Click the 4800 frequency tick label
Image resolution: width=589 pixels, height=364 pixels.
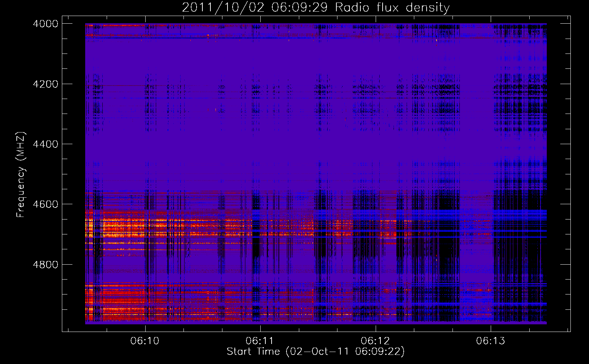[x=46, y=265]
